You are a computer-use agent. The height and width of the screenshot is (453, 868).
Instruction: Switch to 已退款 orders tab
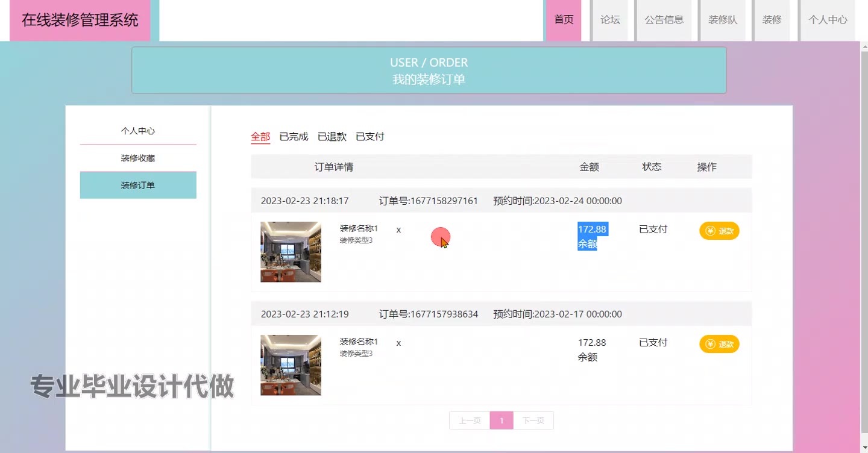click(x=332, y=137)
